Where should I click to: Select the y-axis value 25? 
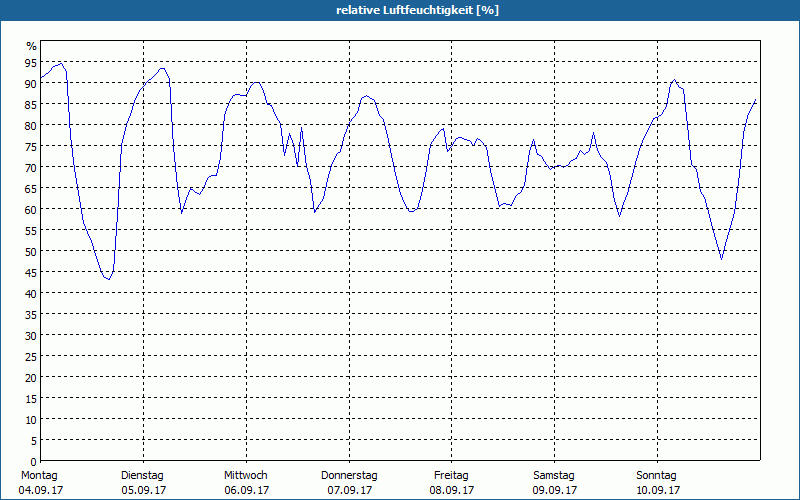tap(31, 357)
